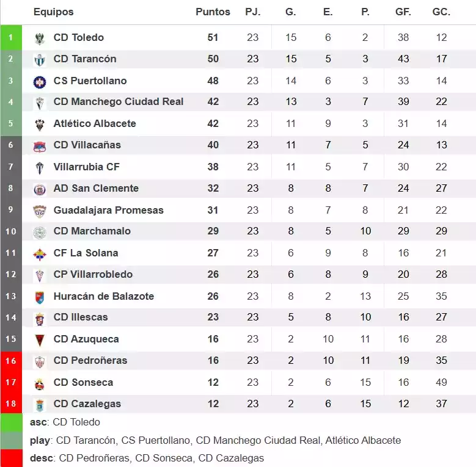Select the CP Villarrobledo team name

[93, 275]
